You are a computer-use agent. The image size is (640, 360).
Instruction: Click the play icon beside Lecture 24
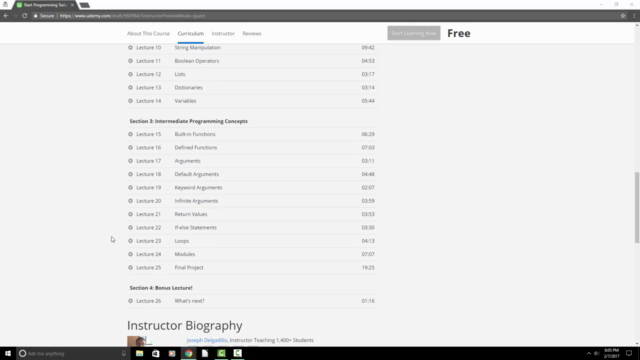coord(130,254)
